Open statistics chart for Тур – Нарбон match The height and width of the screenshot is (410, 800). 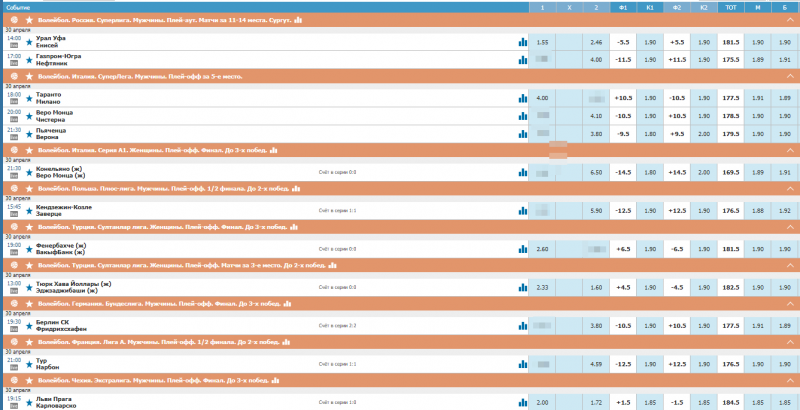pyautogui.click(x=522, y=363)
